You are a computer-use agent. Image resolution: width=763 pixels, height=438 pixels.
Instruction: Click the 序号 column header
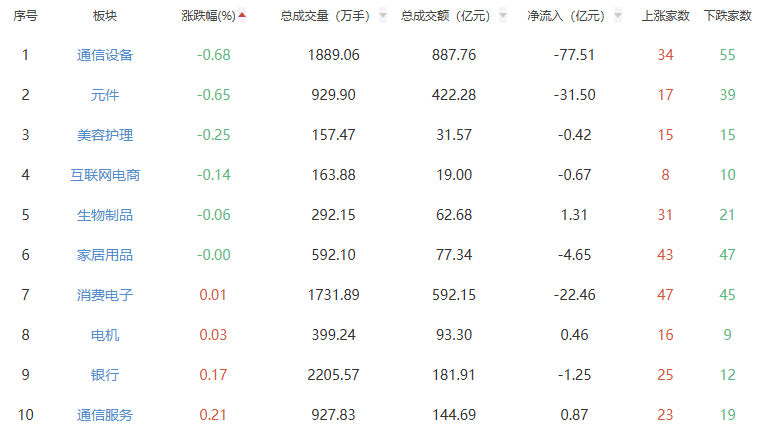point(25,16)
